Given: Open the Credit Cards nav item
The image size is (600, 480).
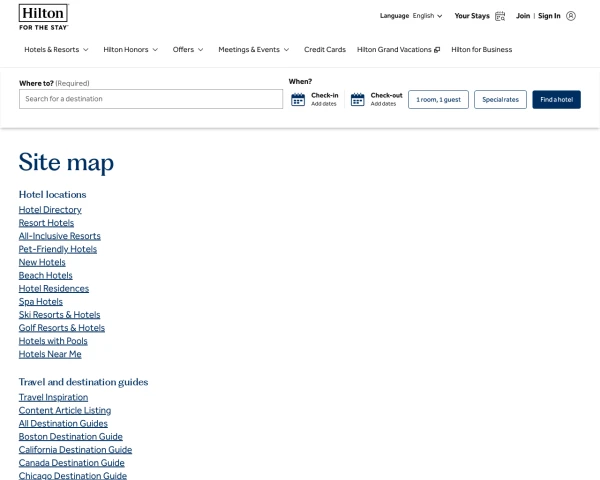Looking at the screenshot, I should tap(324, 50).
